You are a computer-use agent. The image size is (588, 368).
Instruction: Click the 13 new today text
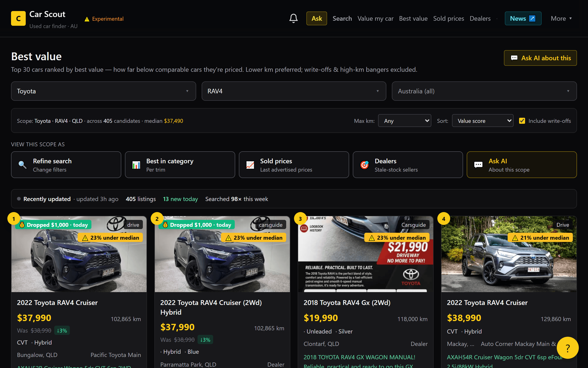tap(180, 199)
